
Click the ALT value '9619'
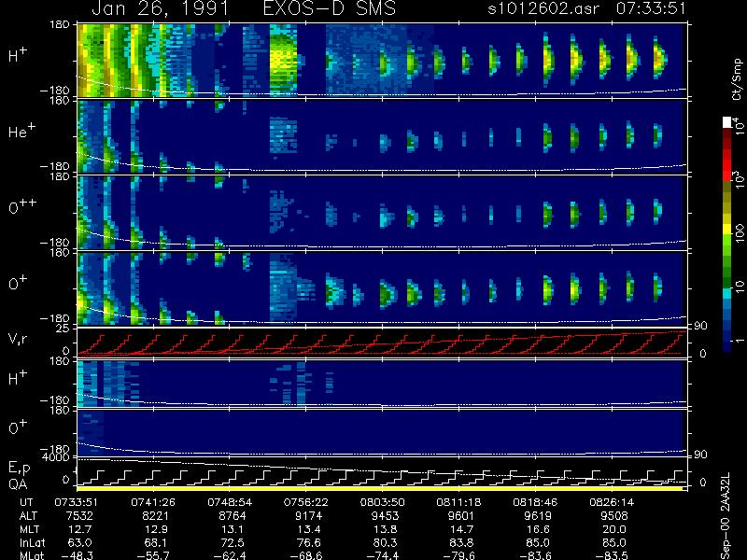point(538,516)
